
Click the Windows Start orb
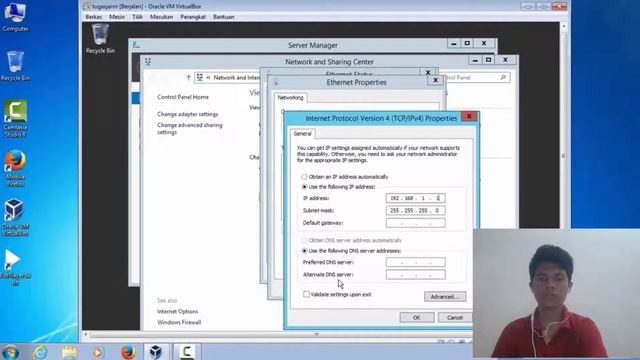click(x=10, y=352)
